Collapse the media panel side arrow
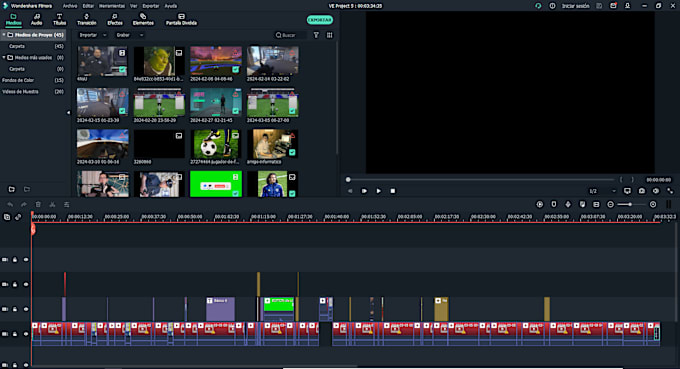This screenshot has width=680, height=369. [69, 113]
